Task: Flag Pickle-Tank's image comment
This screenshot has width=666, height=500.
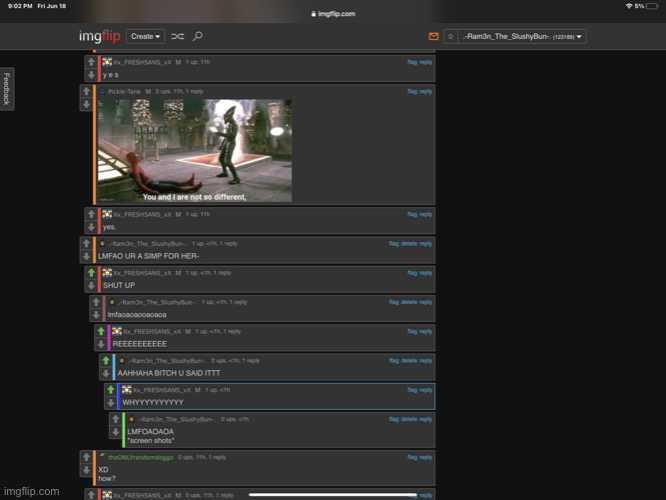Action: pos(412,91)
